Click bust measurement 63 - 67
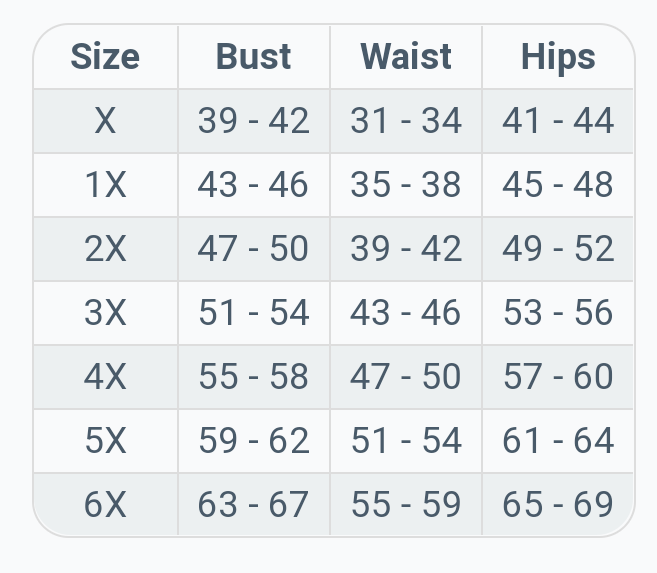This screenshot has height=573, width=657. tap(254, 505)
